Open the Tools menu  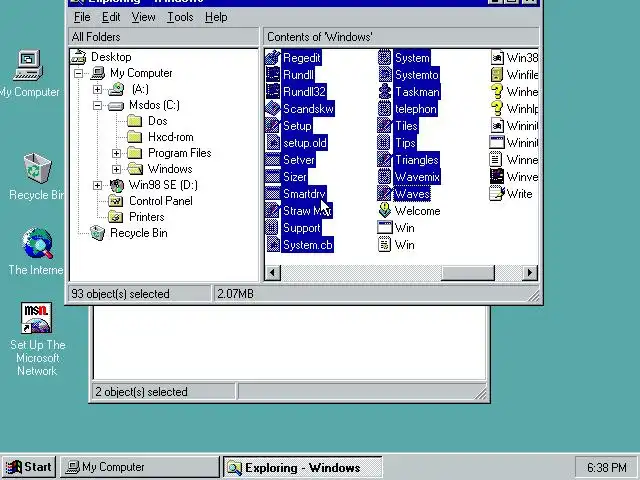180,17
